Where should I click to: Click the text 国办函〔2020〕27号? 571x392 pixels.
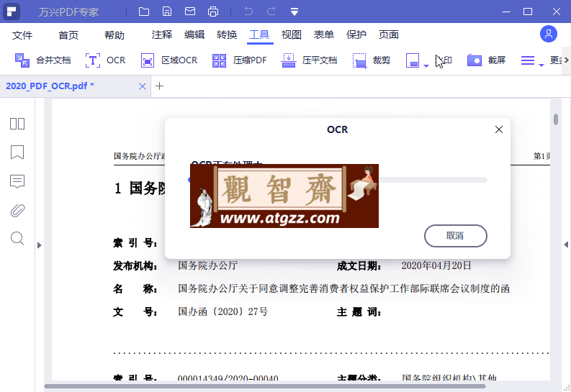click(x=223, y=311)
